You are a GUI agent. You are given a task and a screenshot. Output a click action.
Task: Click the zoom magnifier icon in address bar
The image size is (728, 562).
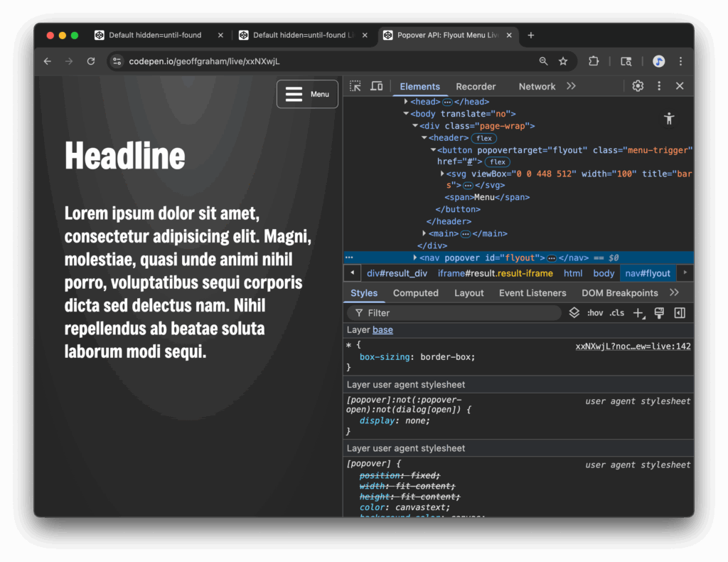point(543,61)
